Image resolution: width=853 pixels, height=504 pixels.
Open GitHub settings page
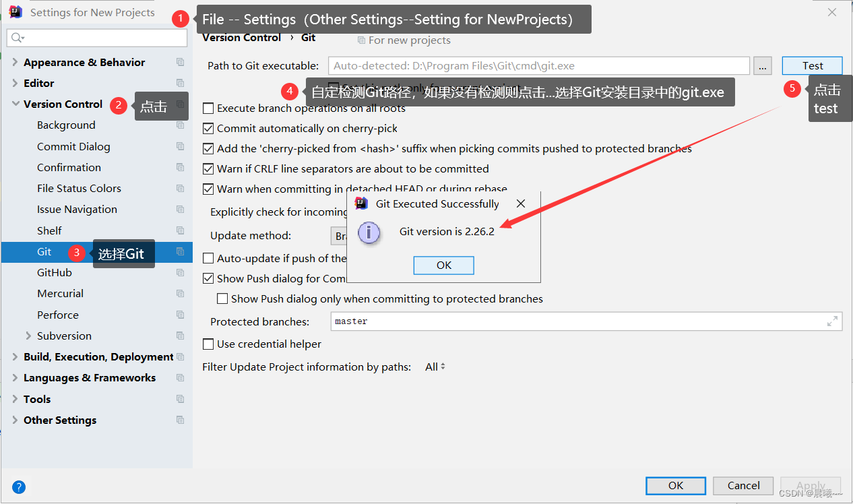point(55,273)
